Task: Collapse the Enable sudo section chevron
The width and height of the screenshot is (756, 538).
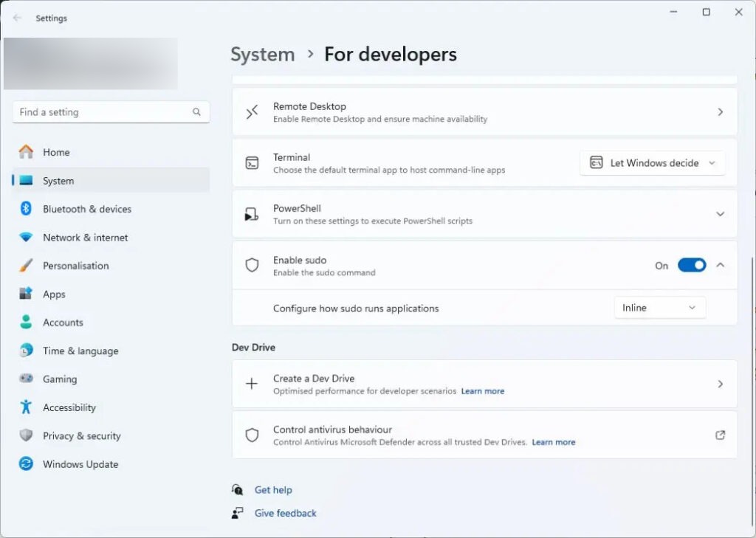Action: 721,266
